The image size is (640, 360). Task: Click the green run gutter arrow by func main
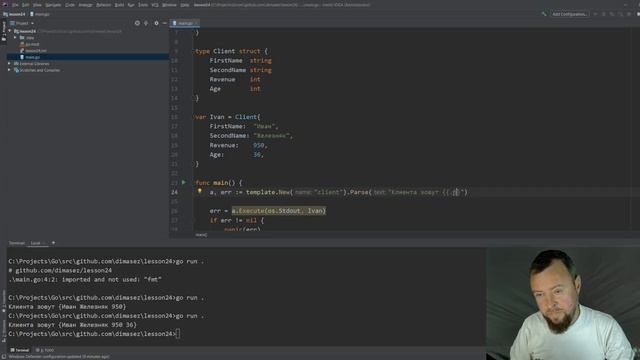point(184,182)
